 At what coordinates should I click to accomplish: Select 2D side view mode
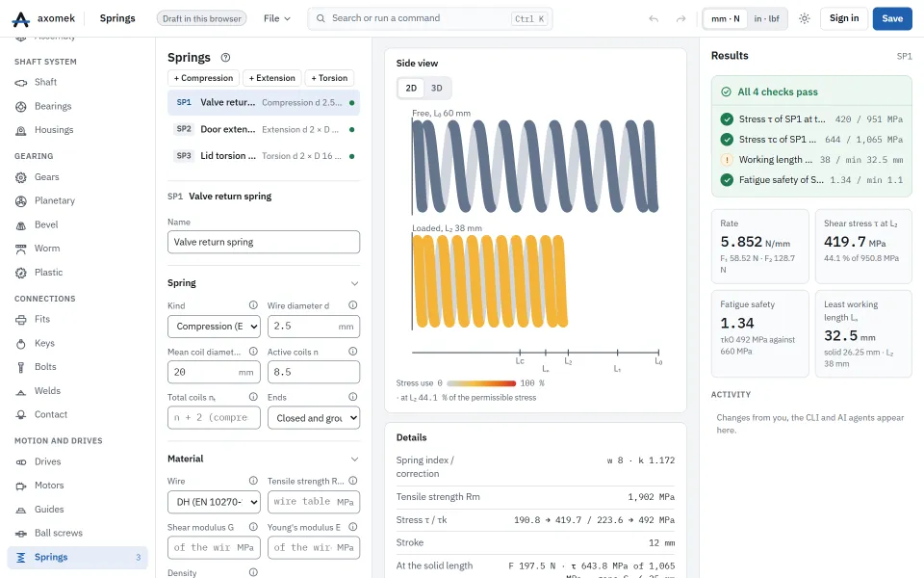click(411, 88)
